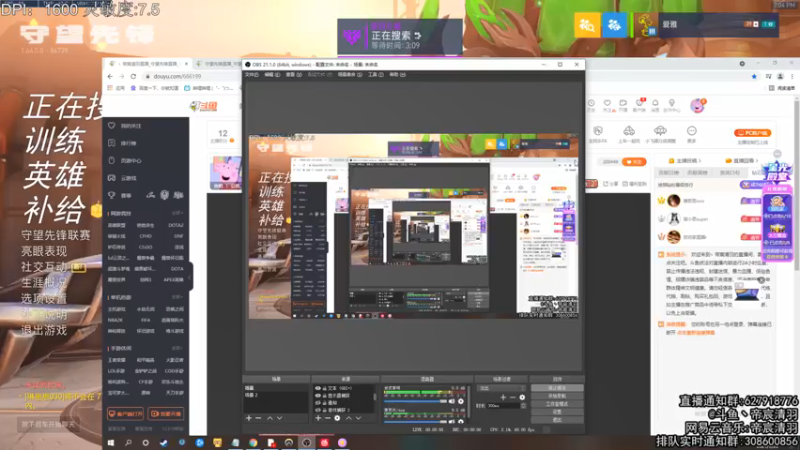
Task: Open Douyu 赛事 trophy icon
Action: click(x=112, y=195)
